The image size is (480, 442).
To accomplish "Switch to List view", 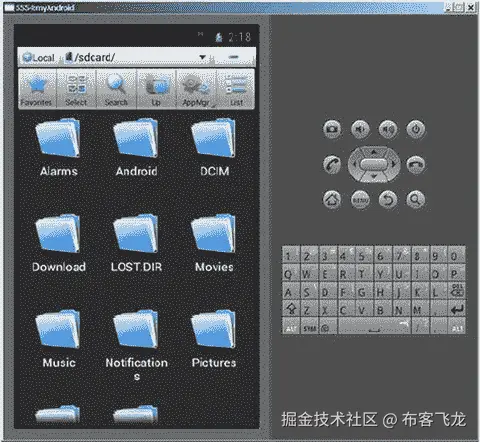I will coord(236,89).
